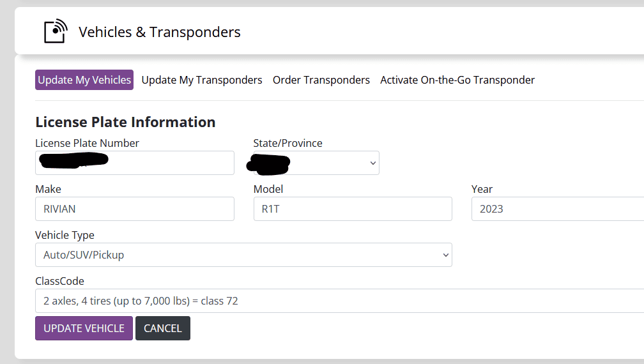The height and width of the screenshot is (364, 644).
Task: Click the transponder signal icon in header
Action: coord(55,31)
